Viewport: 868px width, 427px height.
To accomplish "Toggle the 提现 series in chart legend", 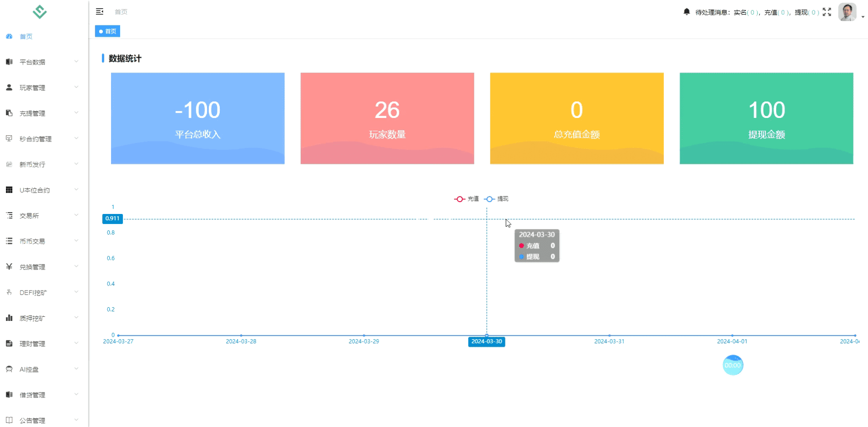I will click(x=496, y=199).
